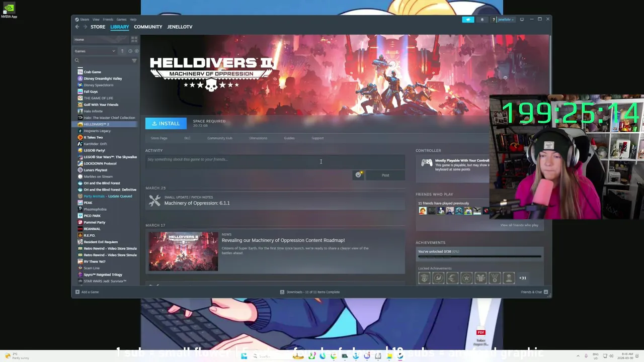Toggle collections grid view next to Home
The height and width of the screenshot is (362, 644).
(x=134, y=39)
